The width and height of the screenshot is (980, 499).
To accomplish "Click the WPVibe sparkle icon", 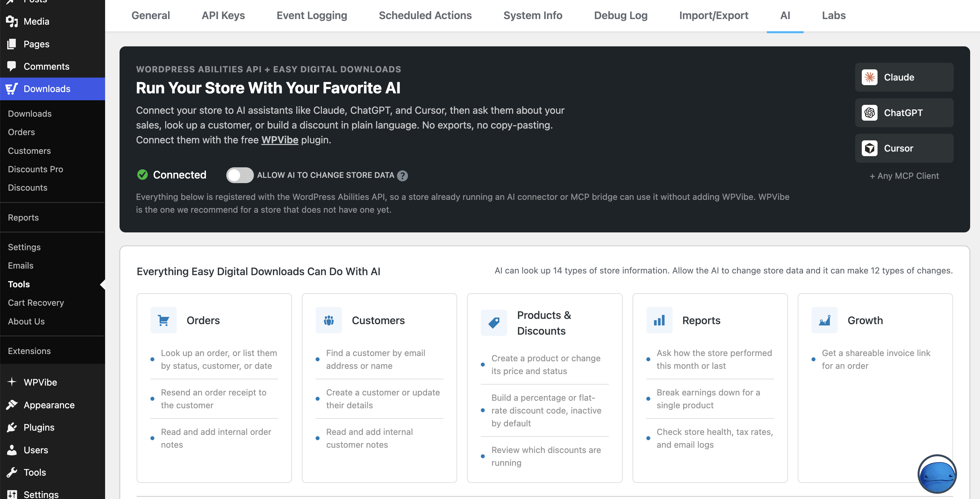I will 12,382.
